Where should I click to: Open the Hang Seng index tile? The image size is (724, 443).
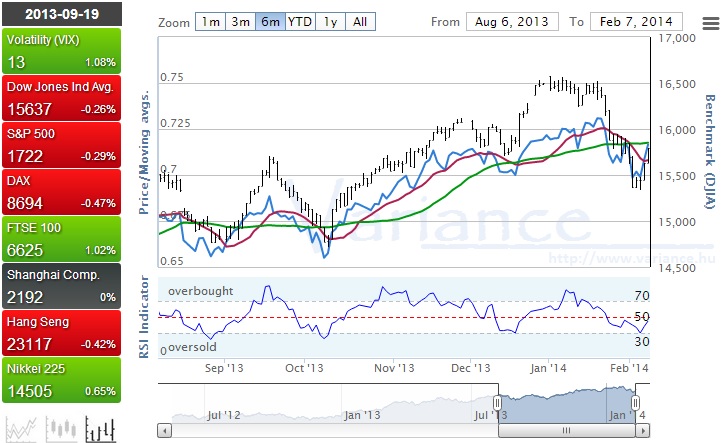(x=61, y=333)
